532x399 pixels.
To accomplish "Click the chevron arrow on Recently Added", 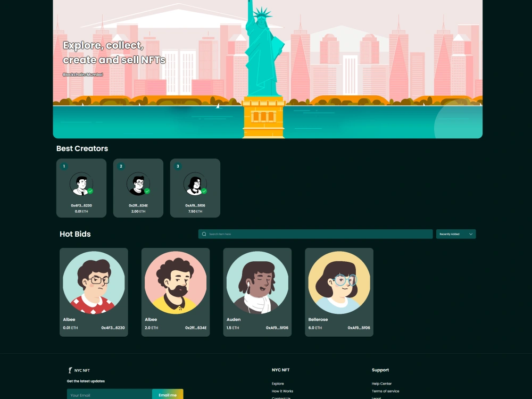I will pos(471,234).
